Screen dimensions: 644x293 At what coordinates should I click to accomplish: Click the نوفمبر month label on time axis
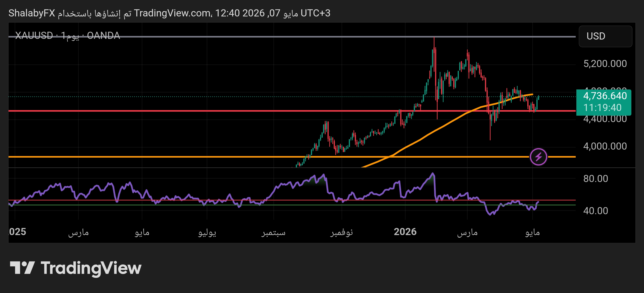(342, 232)
